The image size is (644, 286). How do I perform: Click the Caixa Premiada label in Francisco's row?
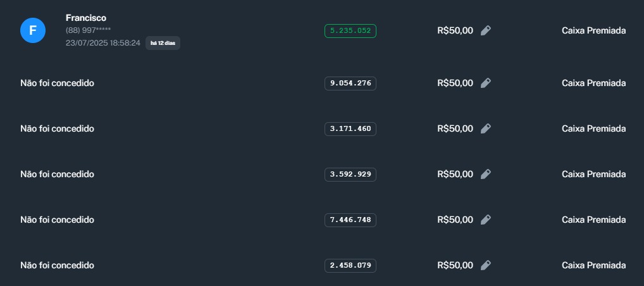[x=593, y=30]
